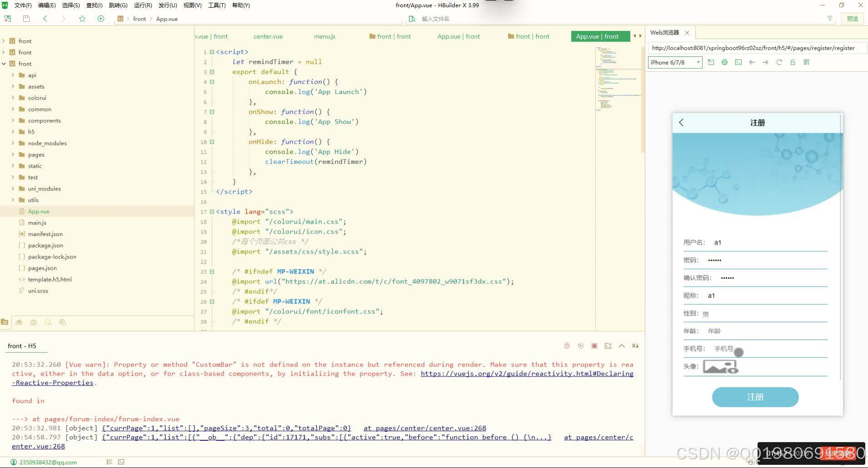868x468 pixels.
Task: Click the browser URL address field
Action: point(758,48)
